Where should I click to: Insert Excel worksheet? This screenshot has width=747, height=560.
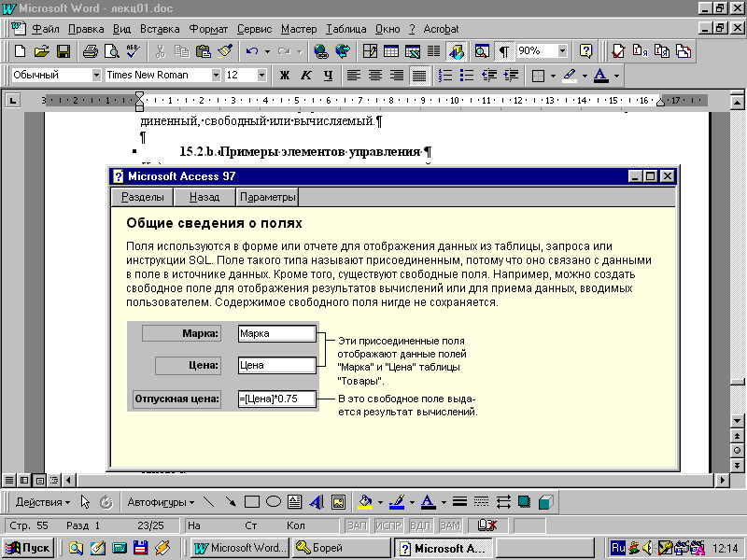click(x=413, y=51)
